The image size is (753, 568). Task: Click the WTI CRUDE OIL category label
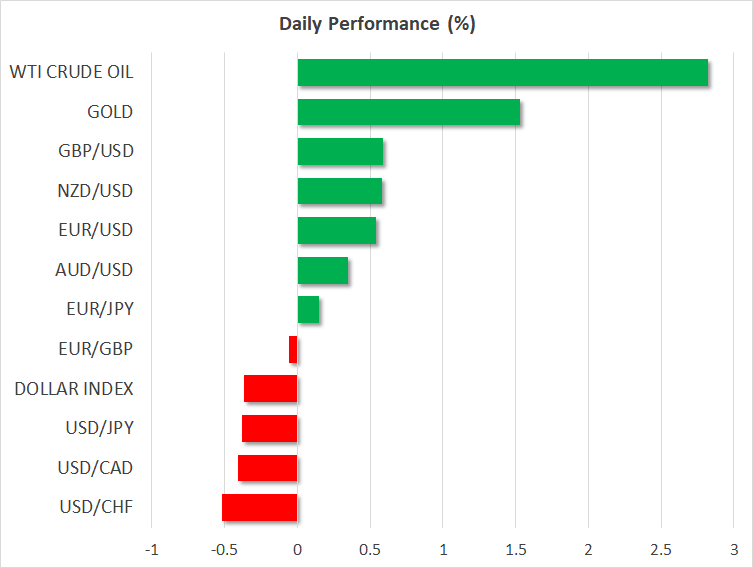click(71, 73)
